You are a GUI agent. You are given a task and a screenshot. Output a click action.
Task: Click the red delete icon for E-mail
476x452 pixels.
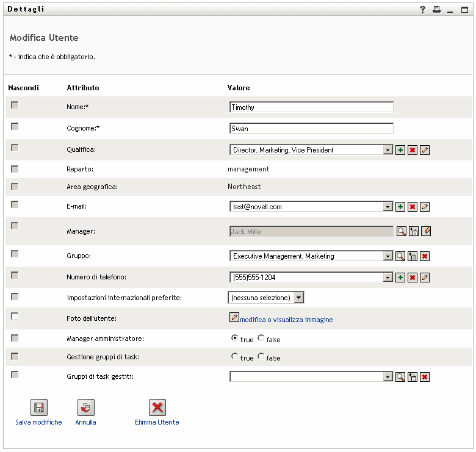(413, 207)
